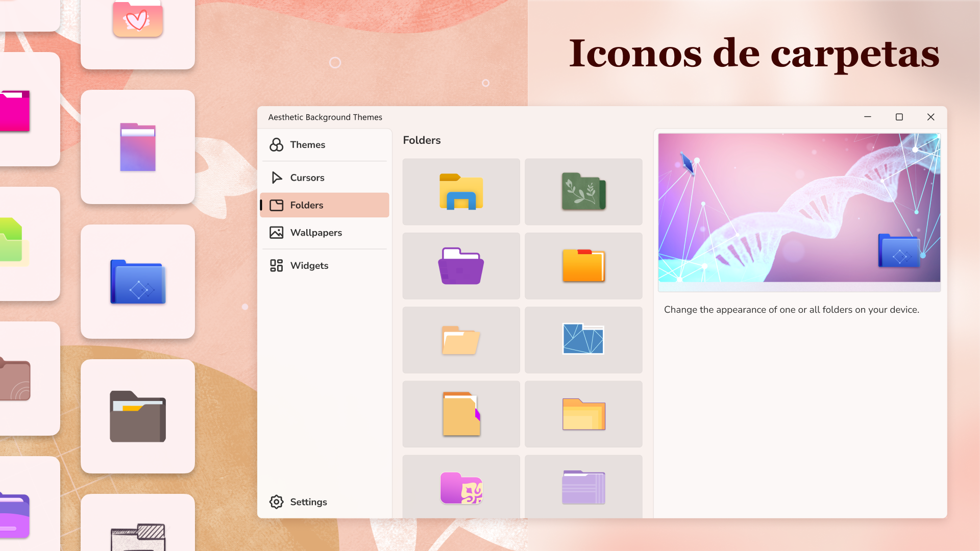Choose the tan folder with magenta corner

click(461, 414)
